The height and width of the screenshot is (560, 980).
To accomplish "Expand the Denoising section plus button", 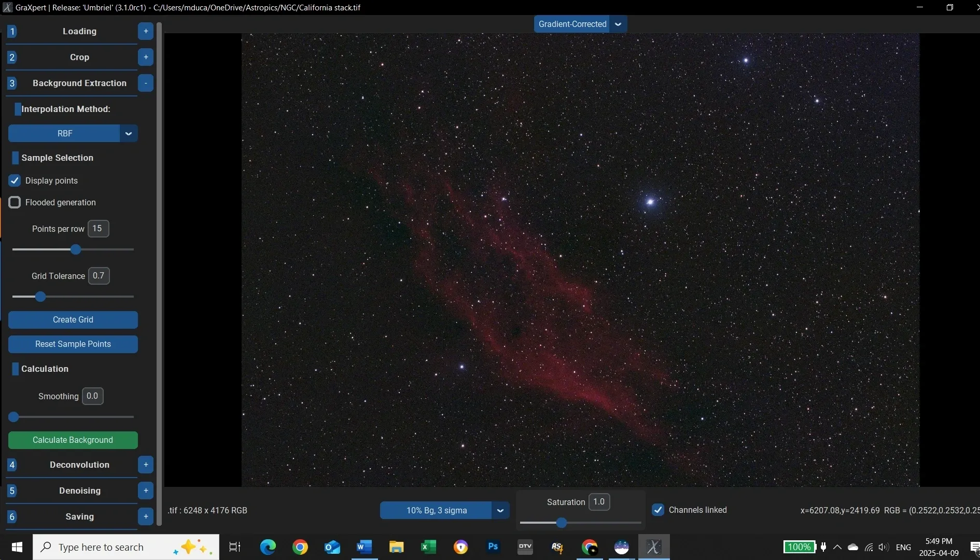I will pos(146,491).
